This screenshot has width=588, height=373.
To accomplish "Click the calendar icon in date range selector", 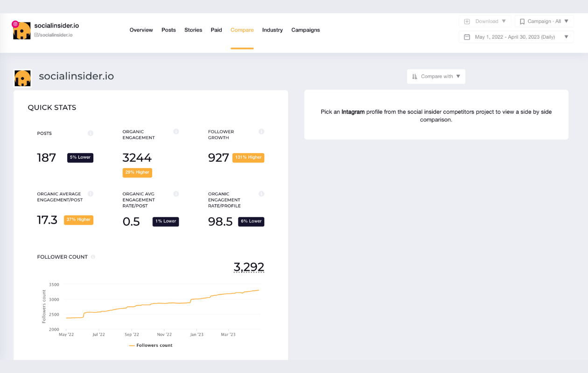I will click(x=467, y=37).
